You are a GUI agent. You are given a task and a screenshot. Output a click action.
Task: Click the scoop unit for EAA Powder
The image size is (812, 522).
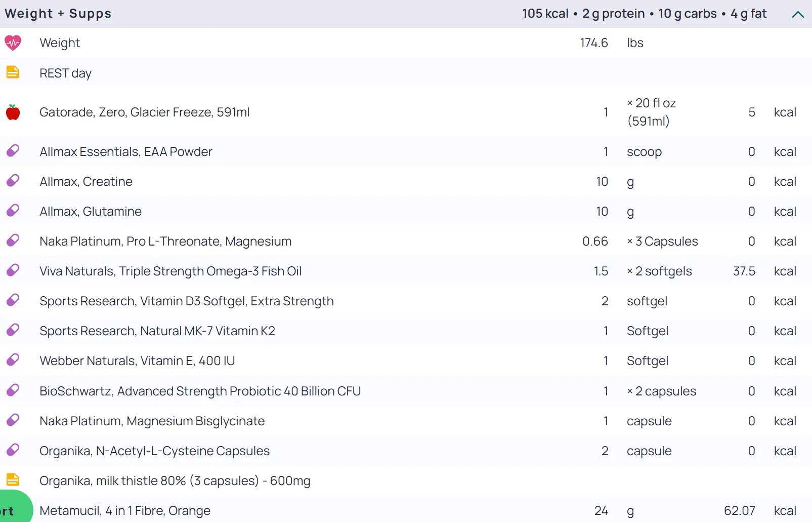point(644,152)
